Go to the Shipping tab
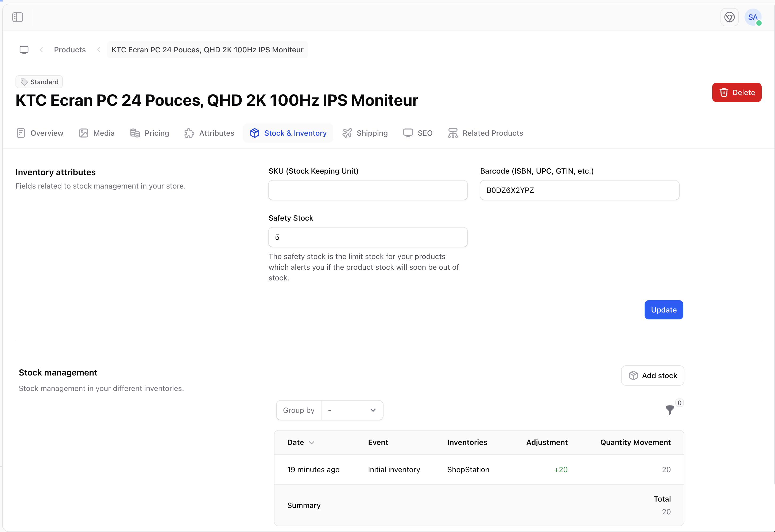This screenshot has height=532, width=775. (x=365, y=133)
